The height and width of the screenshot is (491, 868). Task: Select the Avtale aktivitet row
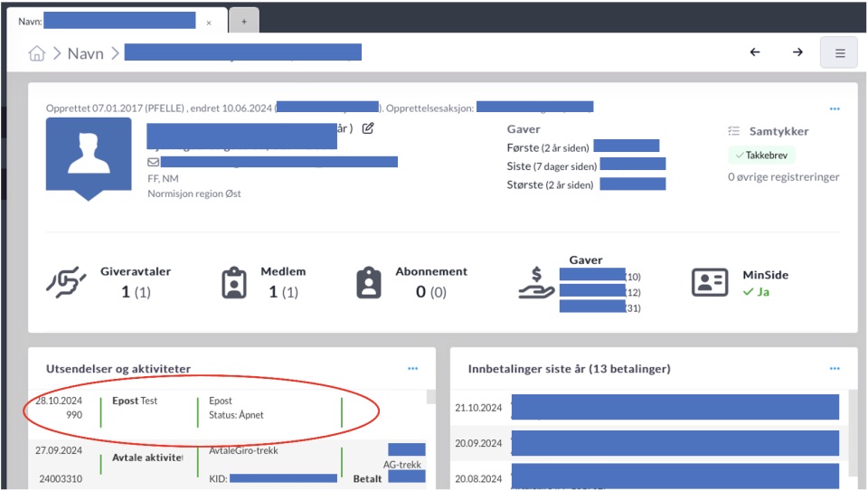click(x=226, y=465)
